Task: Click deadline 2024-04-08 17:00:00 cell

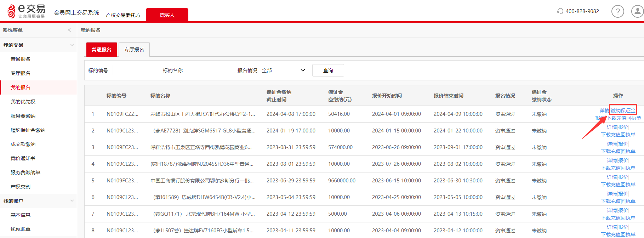Action: (x=291, y=114)
